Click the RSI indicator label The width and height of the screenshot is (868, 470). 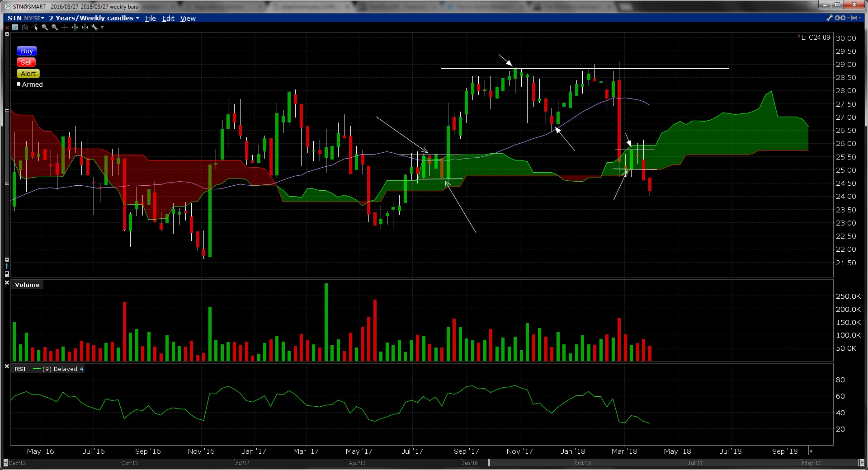20,369
